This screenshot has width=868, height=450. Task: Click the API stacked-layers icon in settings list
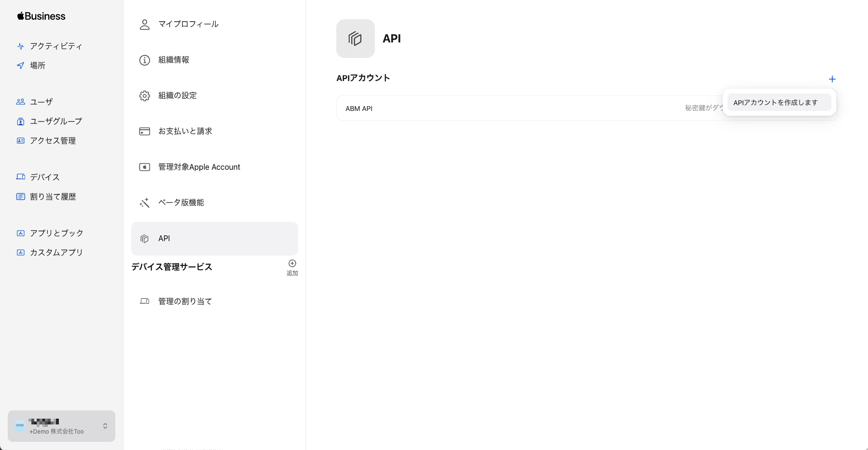pyautogui.click(x=145, y=238)
